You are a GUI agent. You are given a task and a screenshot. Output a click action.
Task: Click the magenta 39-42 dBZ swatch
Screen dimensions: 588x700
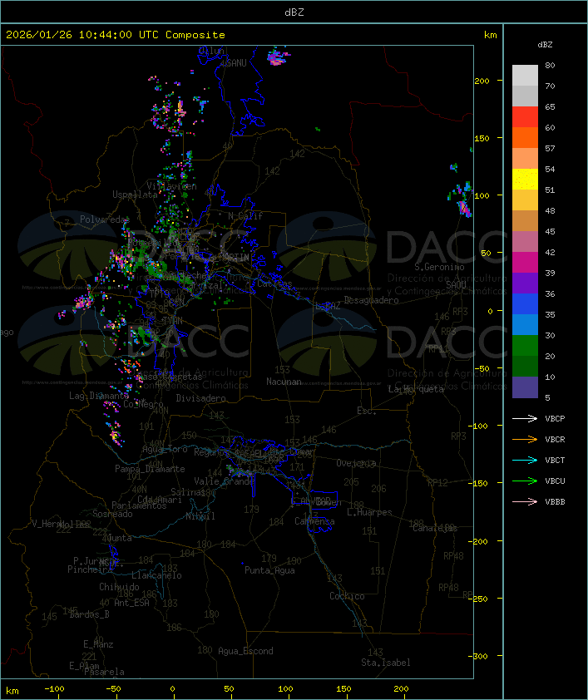tap(525, 263)
